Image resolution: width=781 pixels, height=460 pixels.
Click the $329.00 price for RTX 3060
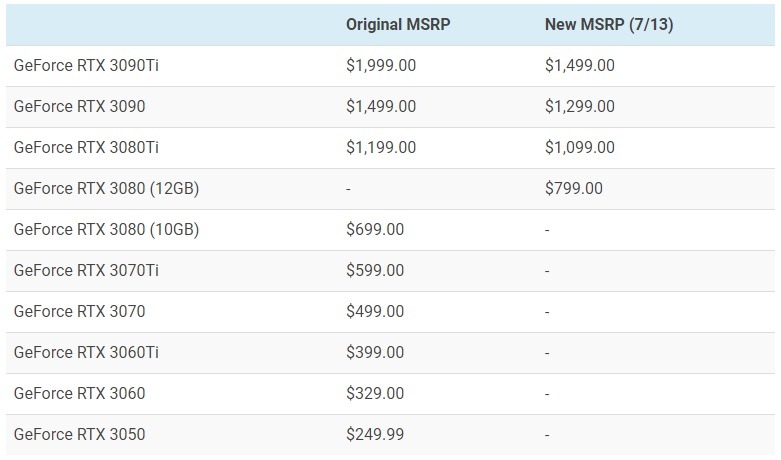(375, 393)
